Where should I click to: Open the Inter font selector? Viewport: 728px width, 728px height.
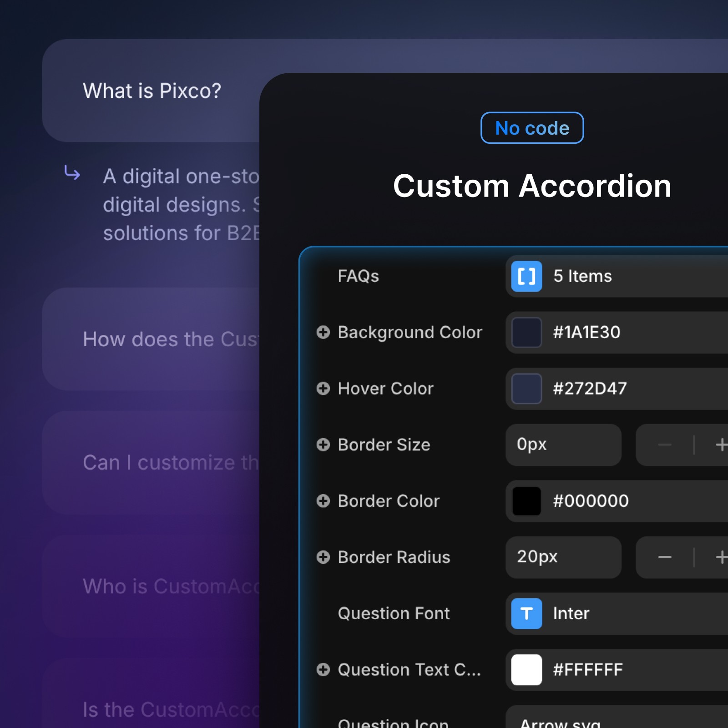click(617, 613)
